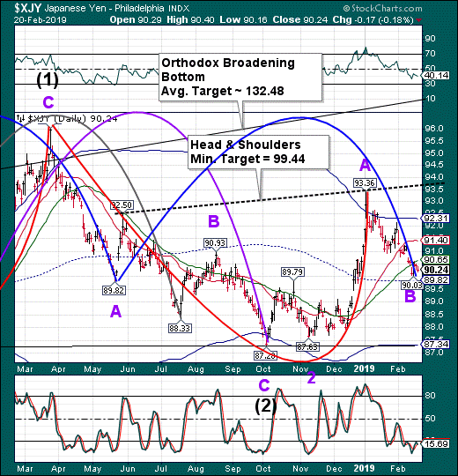Click the 92.31 blue moving average tag
This screenshot has width=458, height=476.
[x=436, y=219]
